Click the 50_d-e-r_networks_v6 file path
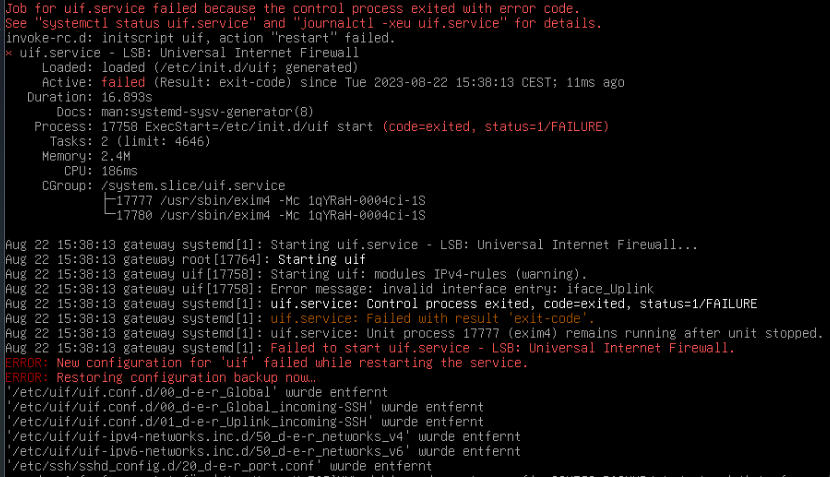 (208, 452)
